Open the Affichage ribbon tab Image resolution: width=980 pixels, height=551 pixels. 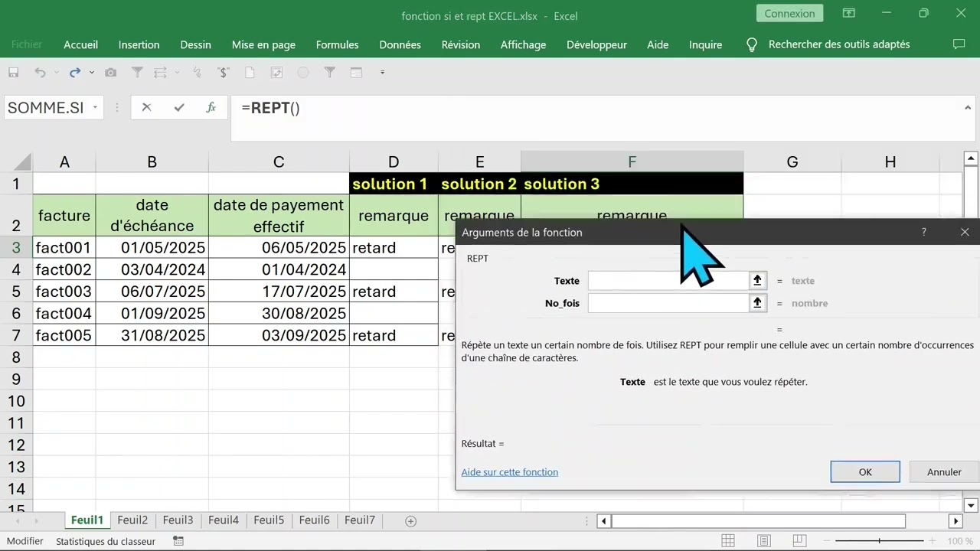click(524, 44)
